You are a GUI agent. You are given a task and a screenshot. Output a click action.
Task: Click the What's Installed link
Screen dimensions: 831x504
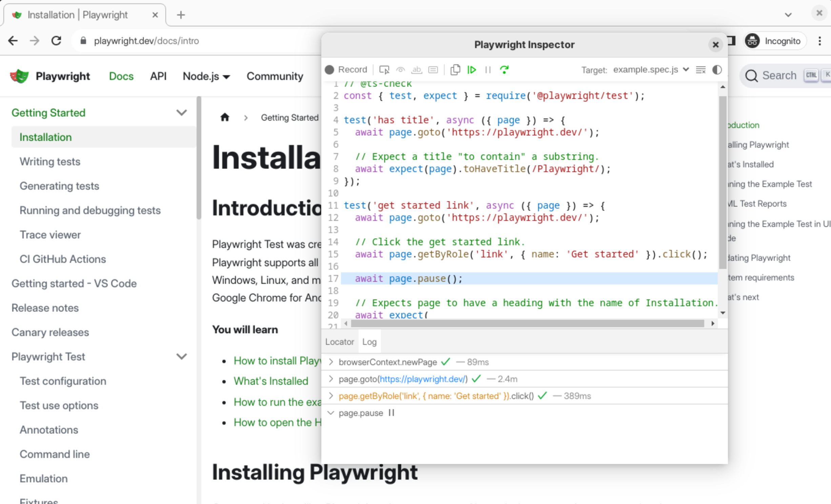point(271,381)
